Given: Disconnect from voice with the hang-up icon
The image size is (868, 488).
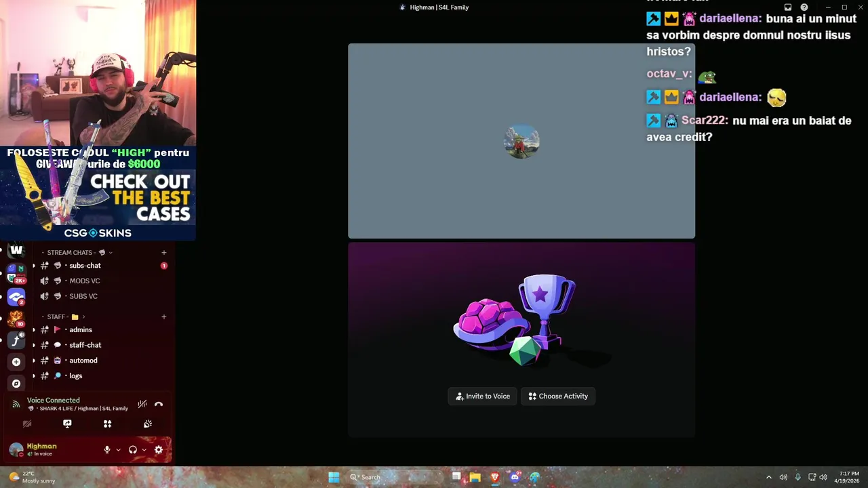Looking at the screenshot, I should tap(159, 404).
